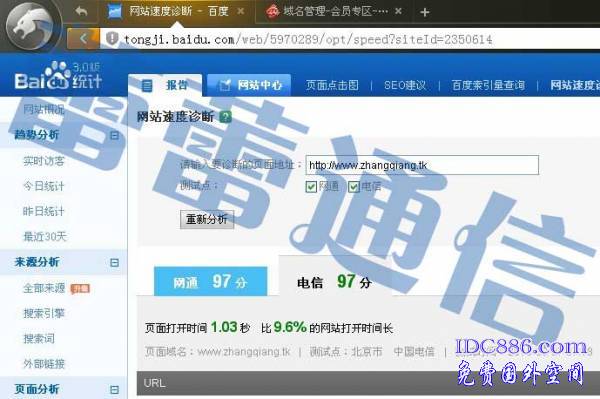
Task: Click the undo arrow in tab bar
Action: coord(82,11)
